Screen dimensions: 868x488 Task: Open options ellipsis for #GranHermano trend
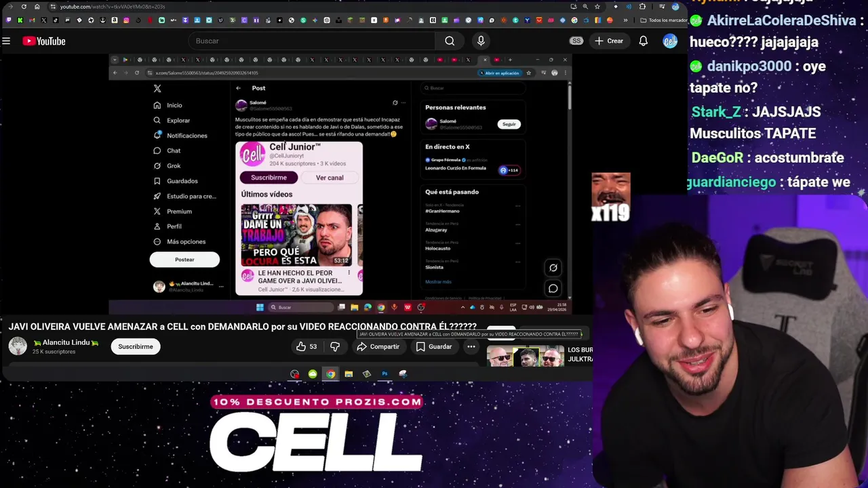coord(518,206)
